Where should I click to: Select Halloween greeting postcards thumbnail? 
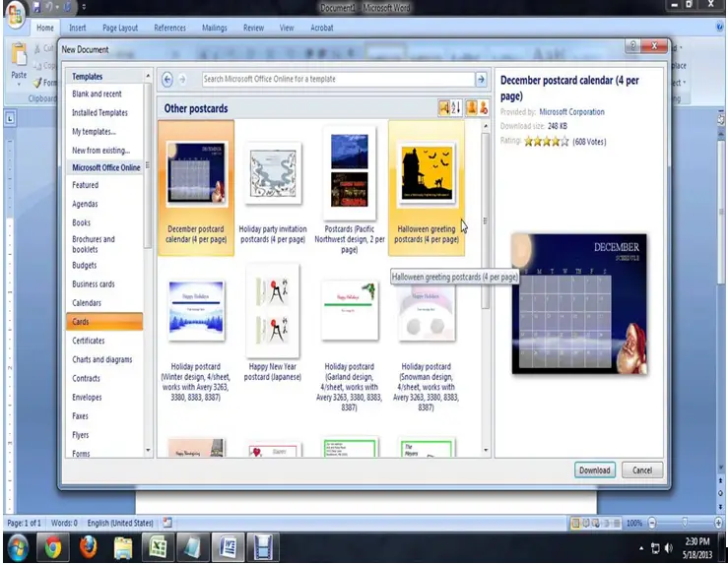(427, 173)
